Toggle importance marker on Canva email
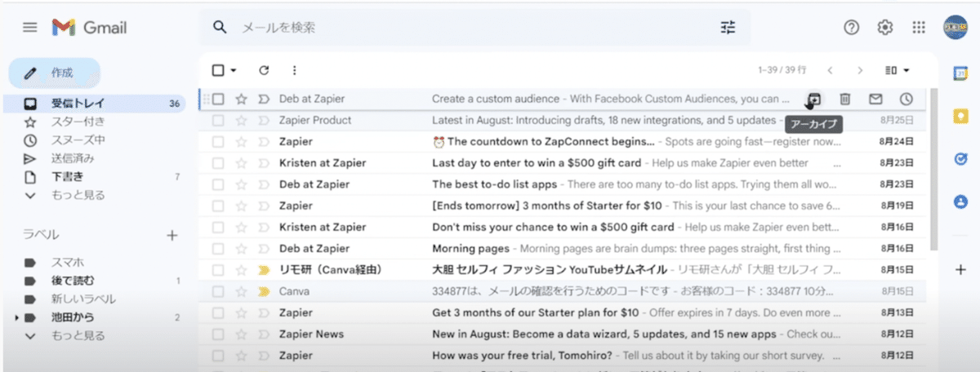The image size is (980, 372). (x=263, y=291)
